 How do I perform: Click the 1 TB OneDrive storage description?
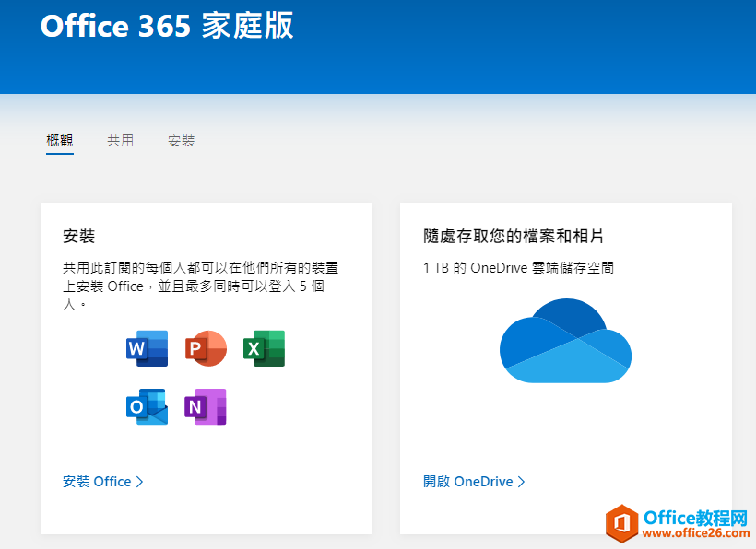519,268
